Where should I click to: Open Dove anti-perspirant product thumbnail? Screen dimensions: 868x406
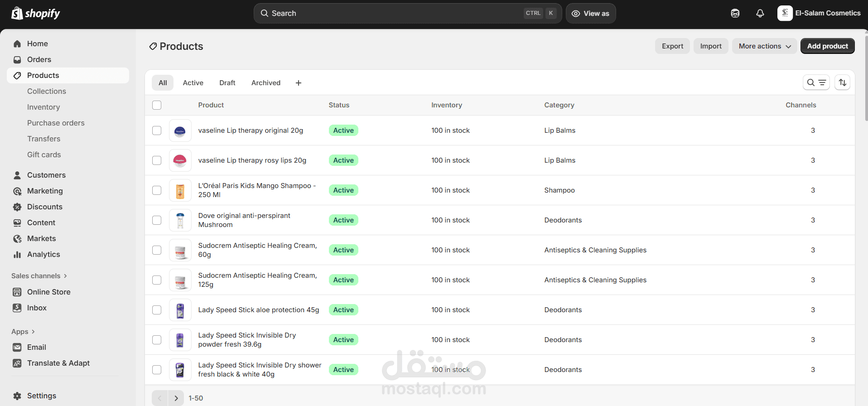pos(180,220)
